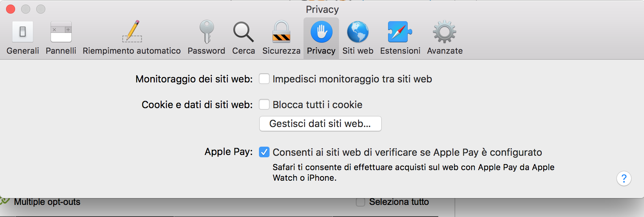Open the Siti web globe pane

(358, 38)
